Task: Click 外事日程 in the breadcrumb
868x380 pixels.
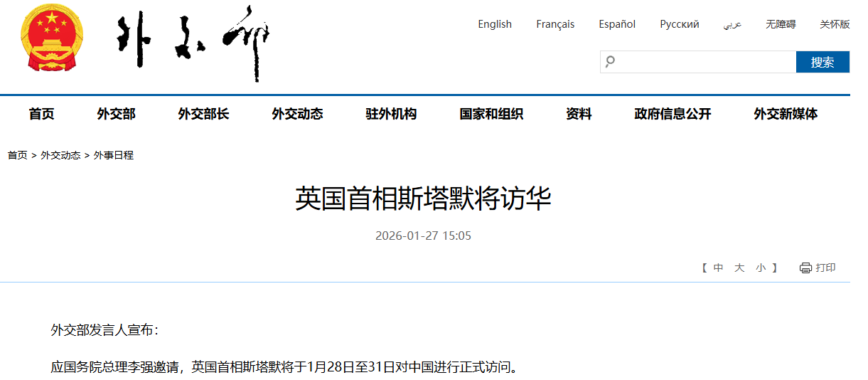Action: pos(114,155)
